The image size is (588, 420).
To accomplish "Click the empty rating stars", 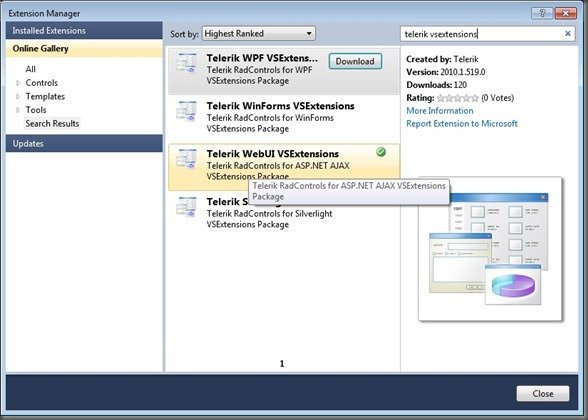I will (458, 98).
